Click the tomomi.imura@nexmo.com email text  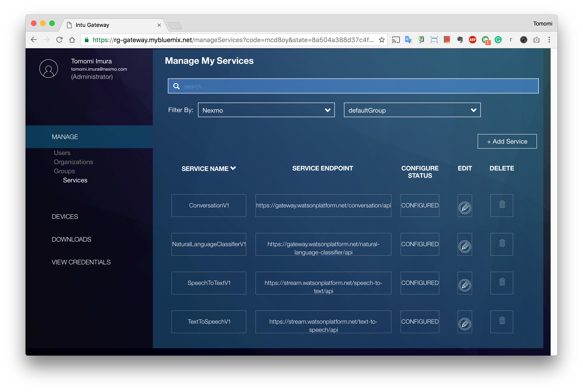pyautogui.click(x=99, y=69)
